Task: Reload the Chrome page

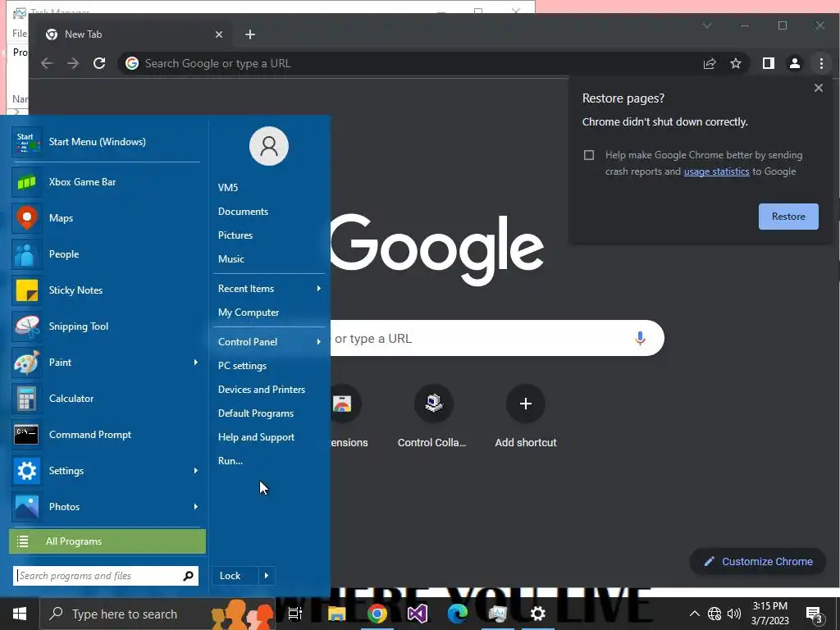Action: click(99, 63)
